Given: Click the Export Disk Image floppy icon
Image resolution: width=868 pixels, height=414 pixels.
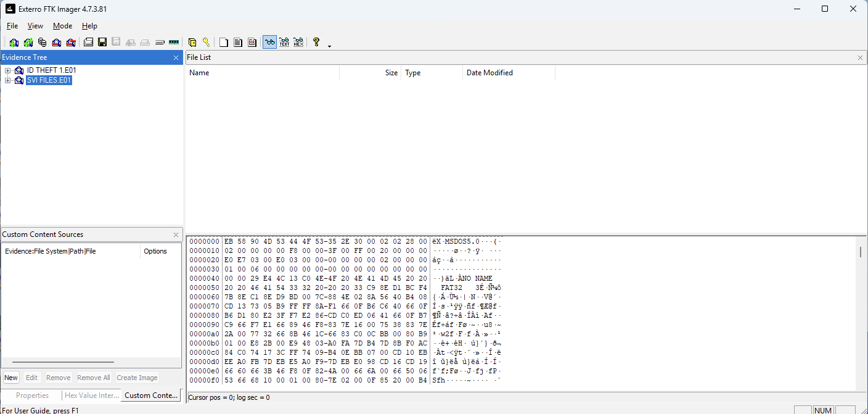Looking at the screenshot, I should click(102, 43).
